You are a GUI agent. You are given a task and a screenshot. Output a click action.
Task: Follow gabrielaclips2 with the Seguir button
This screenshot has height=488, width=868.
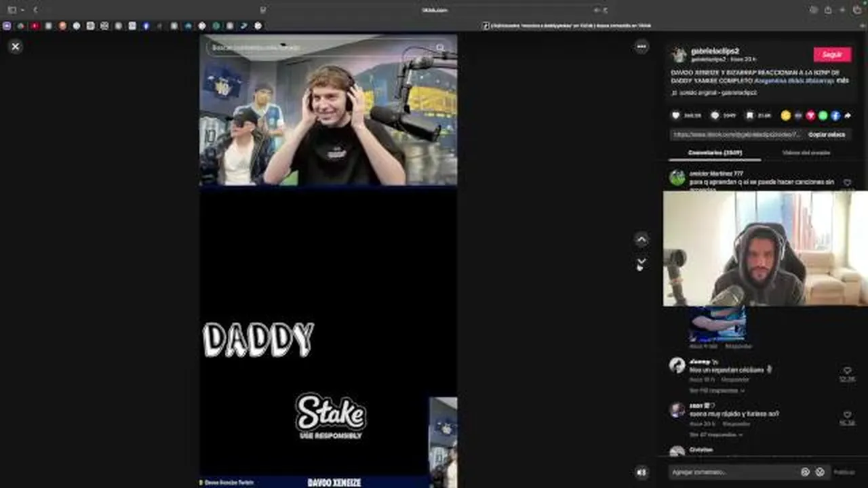pyautogui.click(x=832, y=54)
